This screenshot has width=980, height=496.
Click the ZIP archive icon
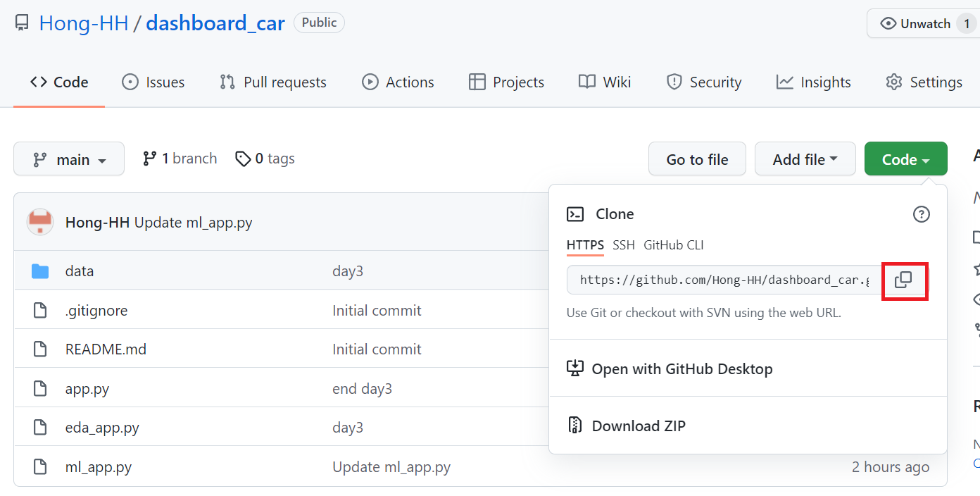575,426
